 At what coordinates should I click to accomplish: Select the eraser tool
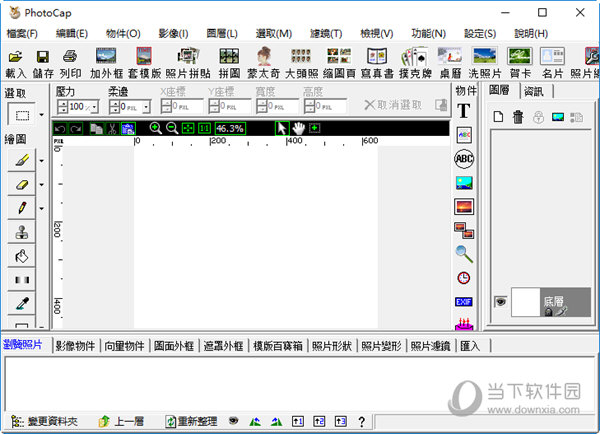tap(22, 184)
